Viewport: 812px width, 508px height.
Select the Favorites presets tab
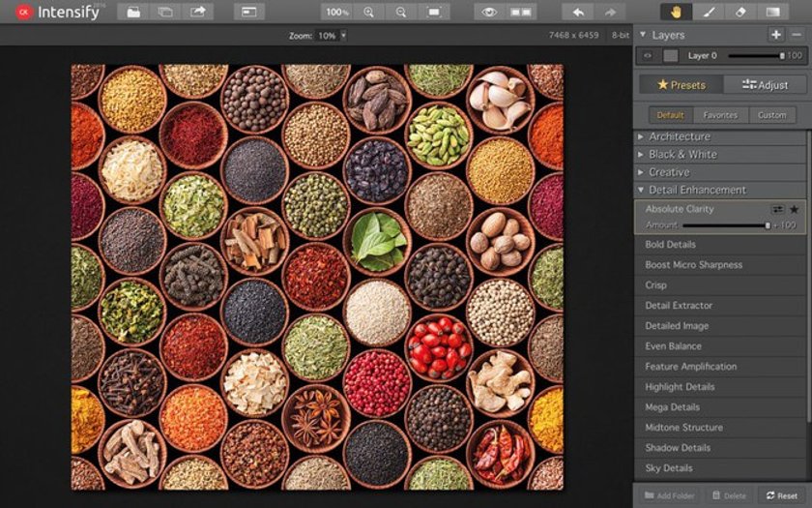tap(720, 115)
